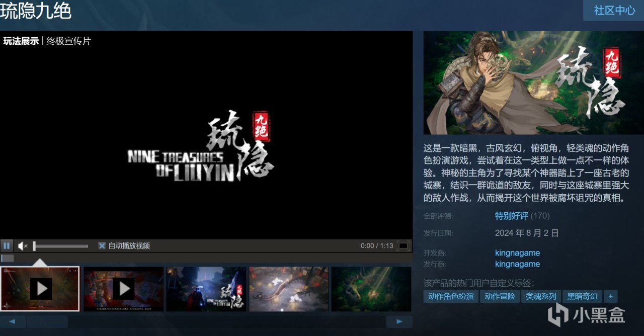Select the 黑暗奇幻 tag
This screenshot has width=644, height=336.
pos(582,296)
